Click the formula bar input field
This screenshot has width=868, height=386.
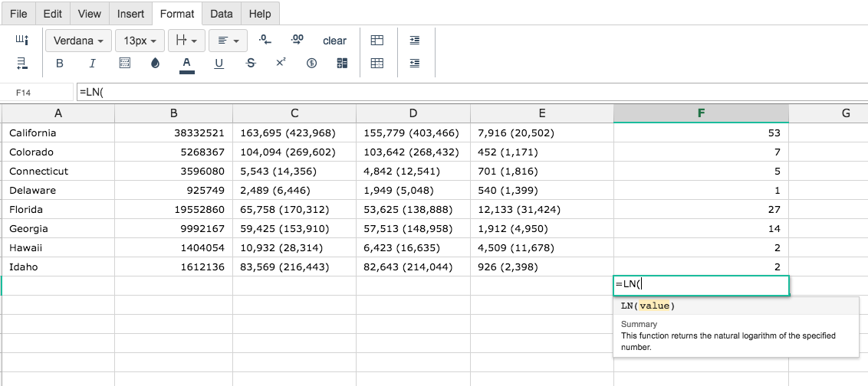(471, 93)
